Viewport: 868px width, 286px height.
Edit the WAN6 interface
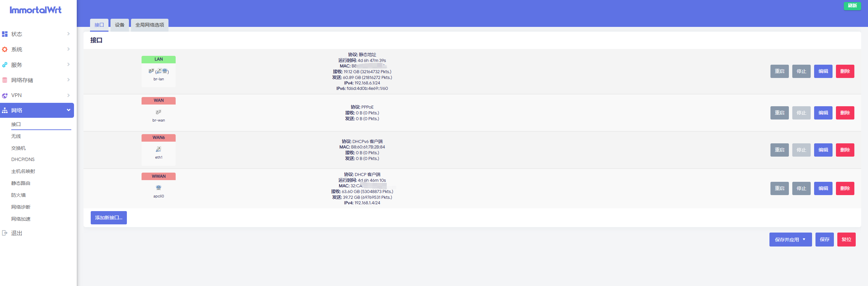click(823, 150)
